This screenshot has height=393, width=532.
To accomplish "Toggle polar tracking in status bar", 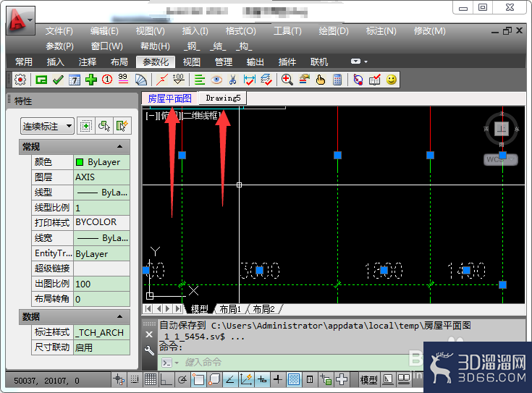I will pyautogui.click(x=182, y=379).
